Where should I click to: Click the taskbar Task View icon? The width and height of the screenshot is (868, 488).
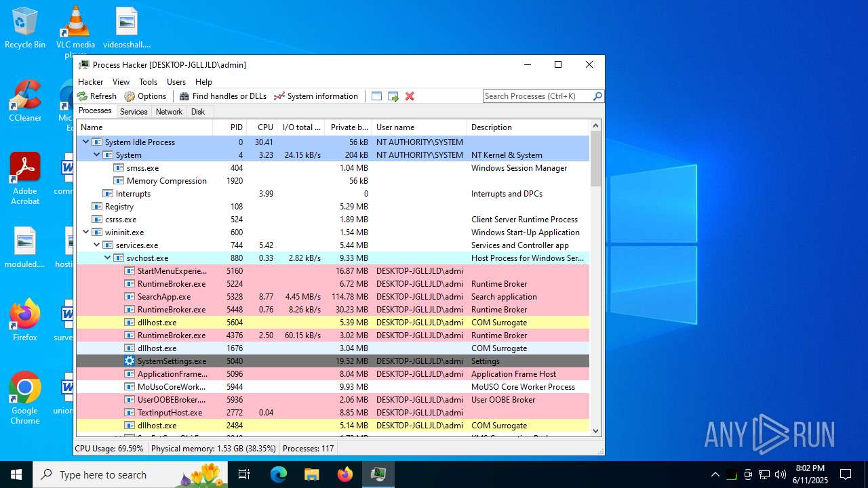point(245,474)
